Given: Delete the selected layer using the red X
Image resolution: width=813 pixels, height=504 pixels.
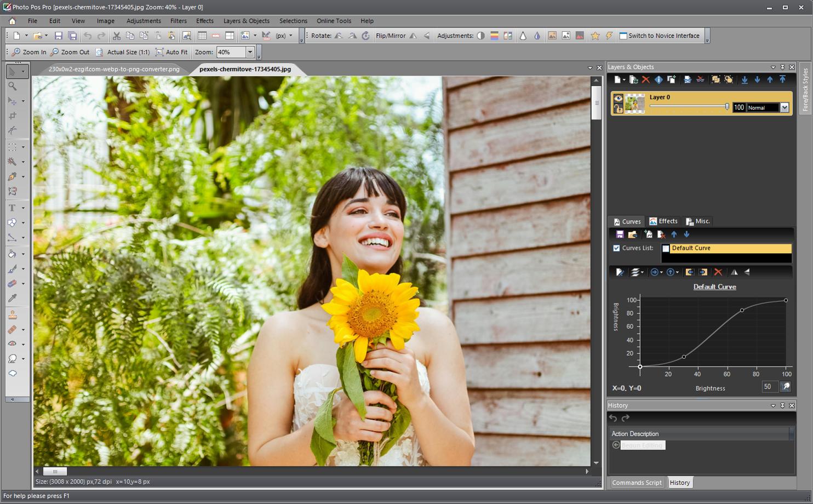Looking at the screenshot, I should pyautogui.click(x=646, y=79).
